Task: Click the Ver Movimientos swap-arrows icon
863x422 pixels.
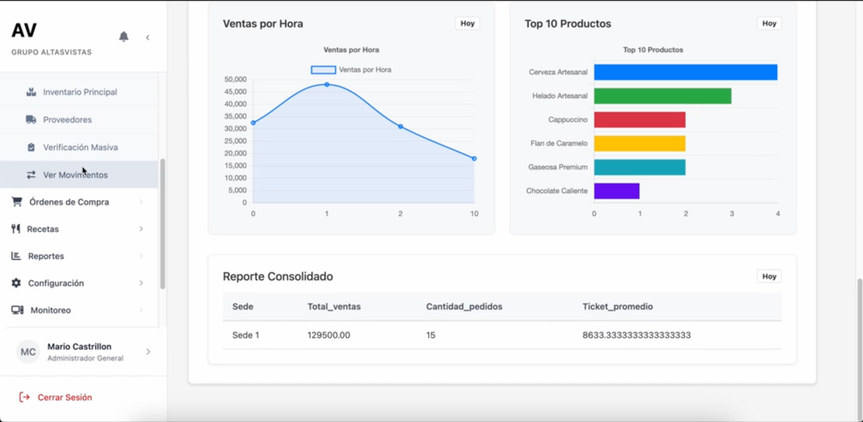Action: [x=31, y=175]
